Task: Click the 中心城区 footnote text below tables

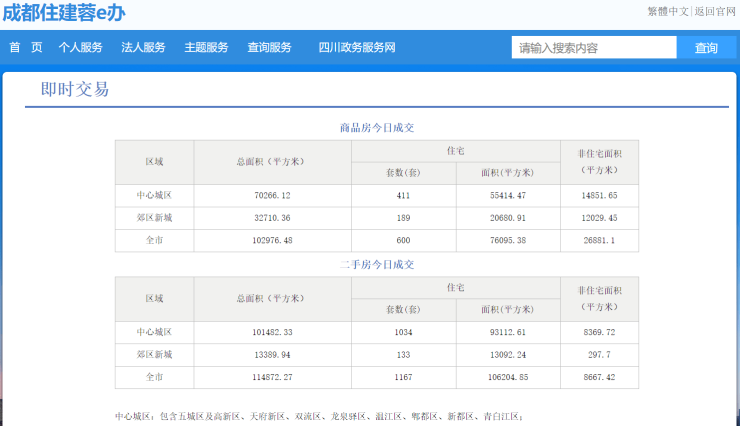Action: coord(318,415)
